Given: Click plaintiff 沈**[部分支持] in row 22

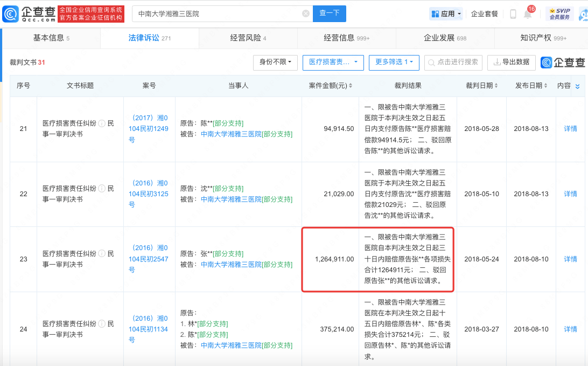Looking at the screenshot, I should 222,189.
